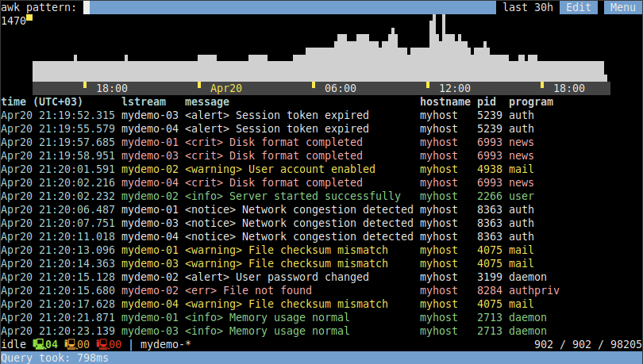Focus the awk pattern input field

coord(290,7)
